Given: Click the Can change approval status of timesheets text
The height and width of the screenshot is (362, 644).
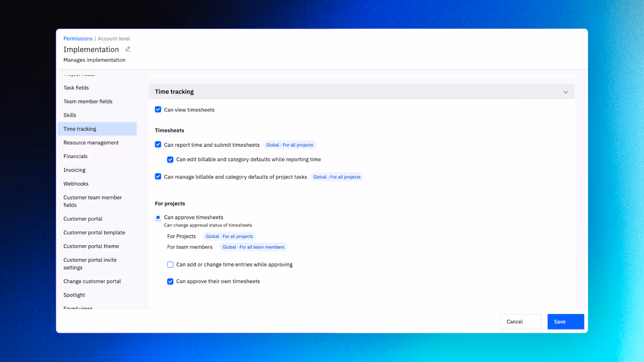Looking at the screenshot, I should pyautogui.click(x=208, y=225).
